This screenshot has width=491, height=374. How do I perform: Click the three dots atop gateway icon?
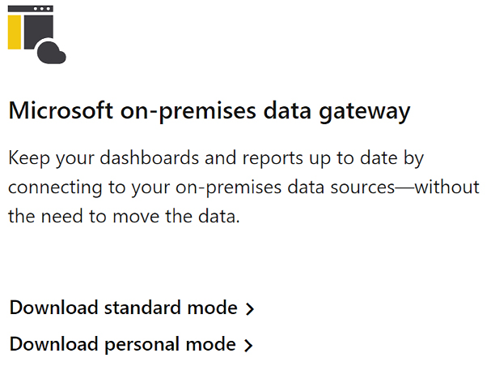(43, 9)
